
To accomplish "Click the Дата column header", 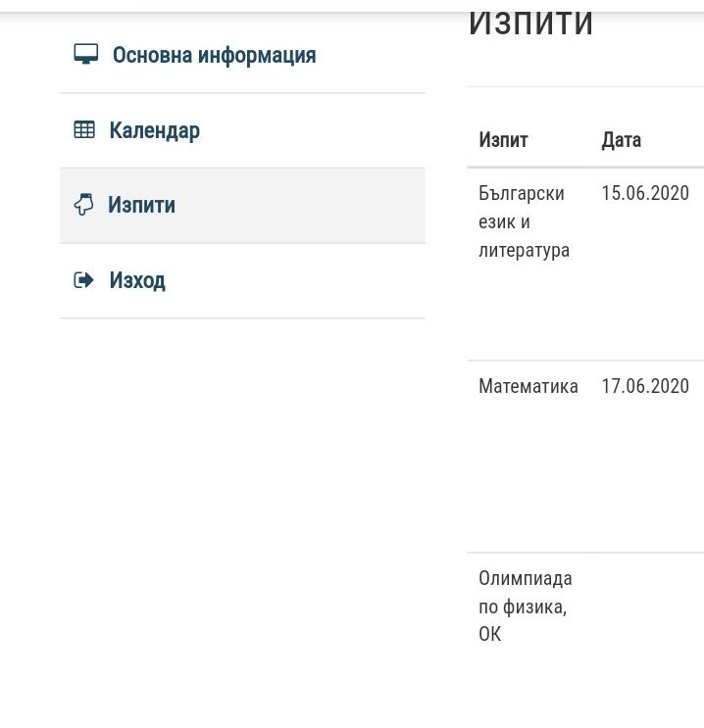I will click(621, 140).
